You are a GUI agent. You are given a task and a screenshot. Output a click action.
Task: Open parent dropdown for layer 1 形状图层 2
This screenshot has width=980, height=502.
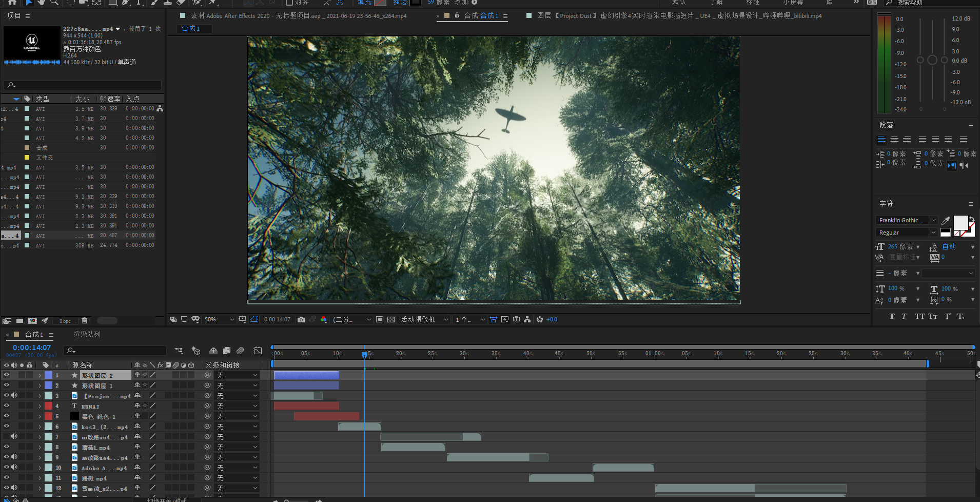237,375
